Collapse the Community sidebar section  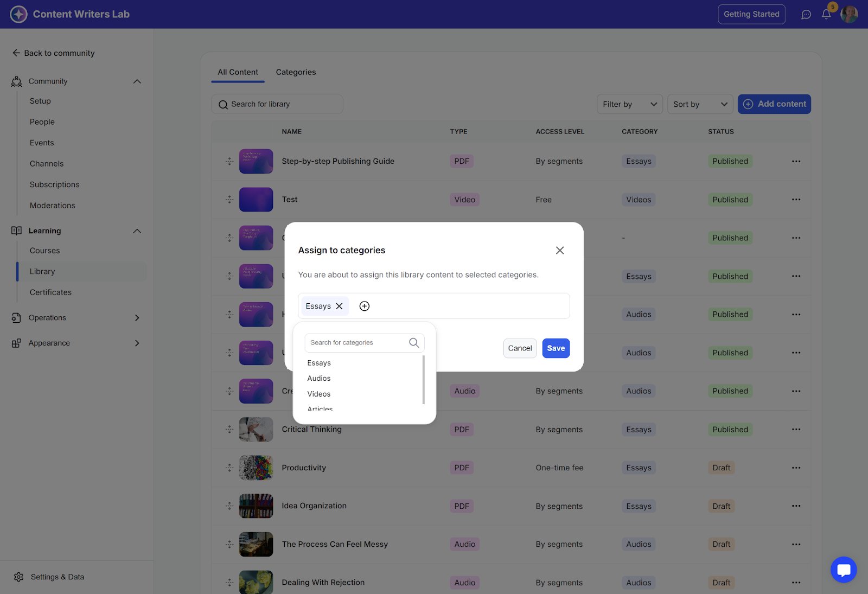click(137, 81)
